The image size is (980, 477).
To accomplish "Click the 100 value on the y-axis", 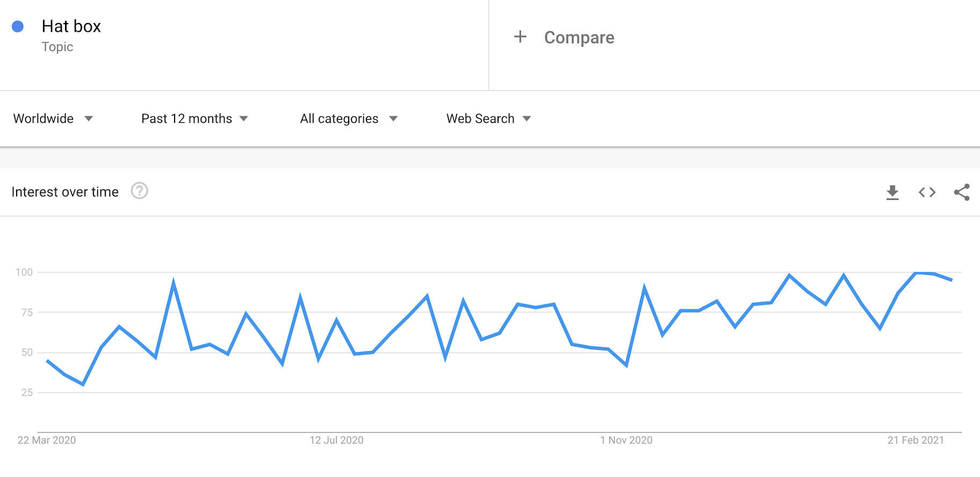I will click(24, 272).
